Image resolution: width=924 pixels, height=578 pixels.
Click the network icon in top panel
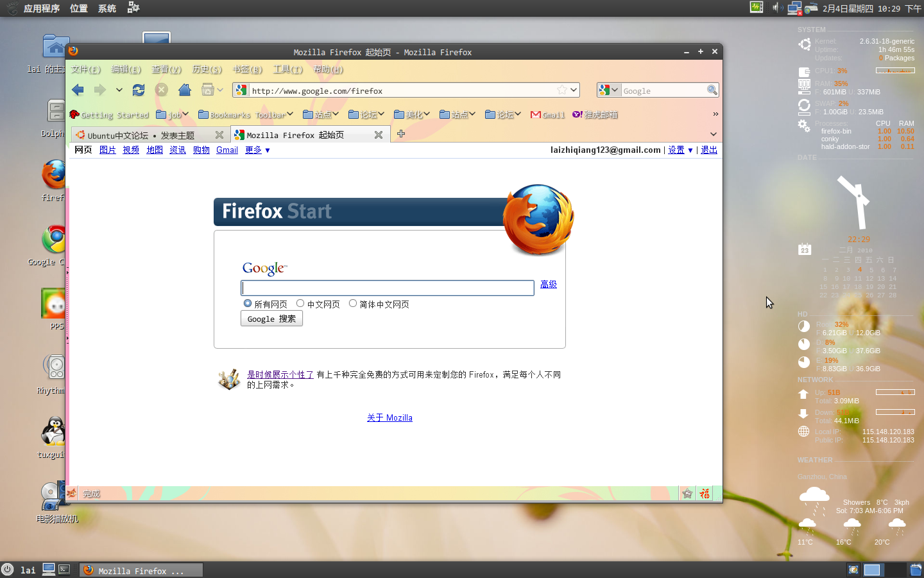[x=794, y=8]
